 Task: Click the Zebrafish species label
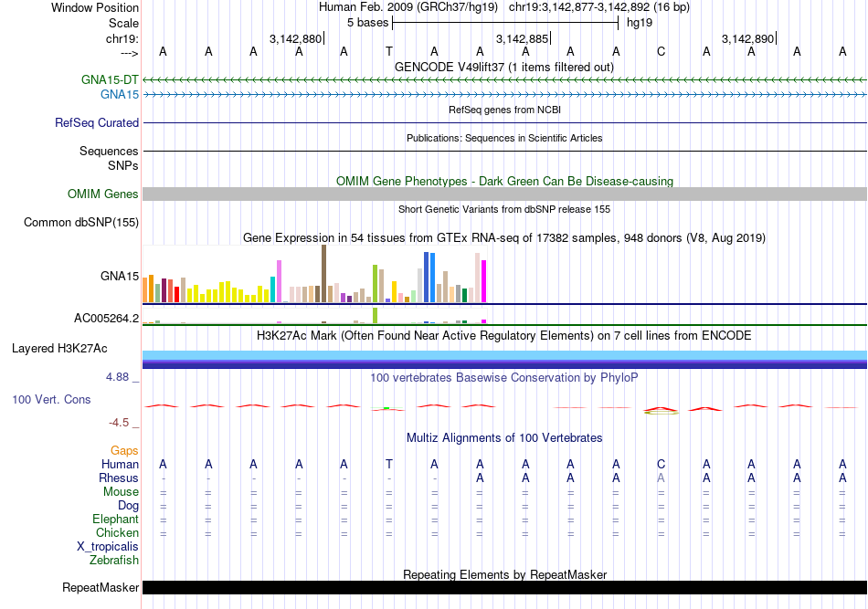(114, 560)
